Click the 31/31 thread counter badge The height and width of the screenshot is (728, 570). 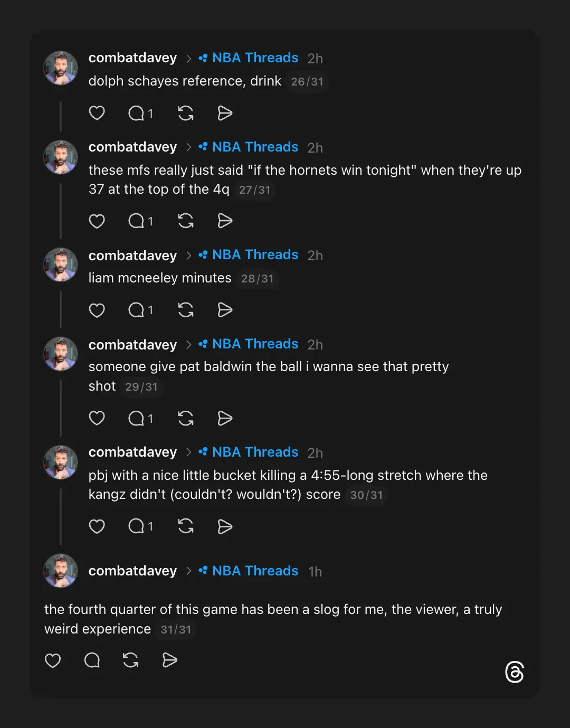click(x=176, y=629)
